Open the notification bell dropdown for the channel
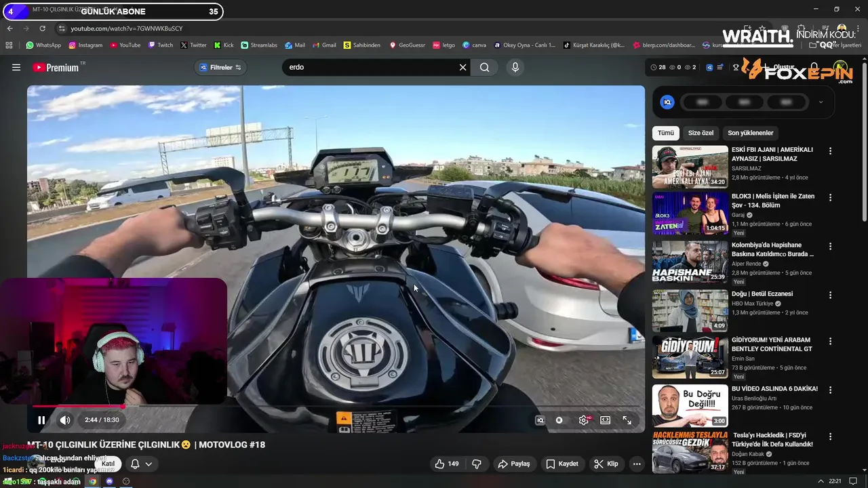Viewport: 868px width, 488px height. 141,464
